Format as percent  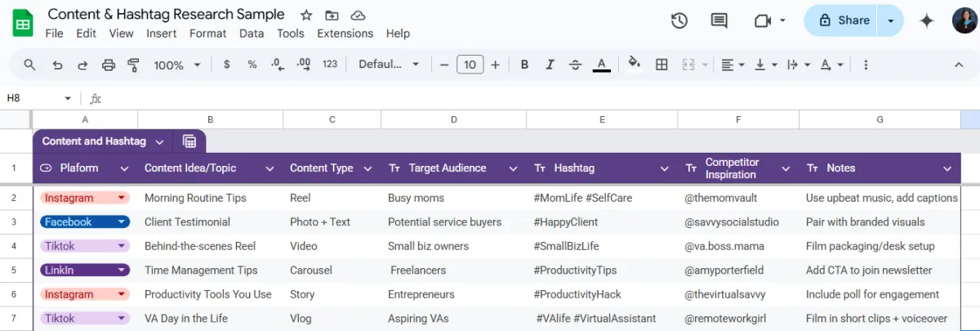[252, 65]
